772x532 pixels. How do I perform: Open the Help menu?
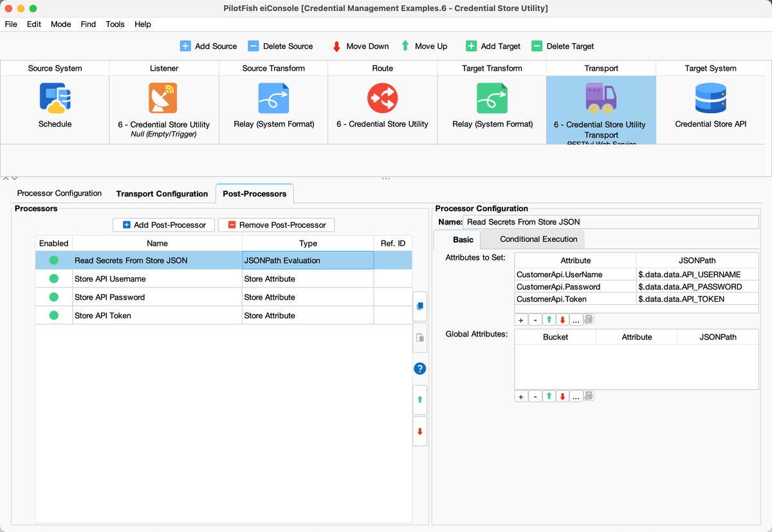point(143,24)
